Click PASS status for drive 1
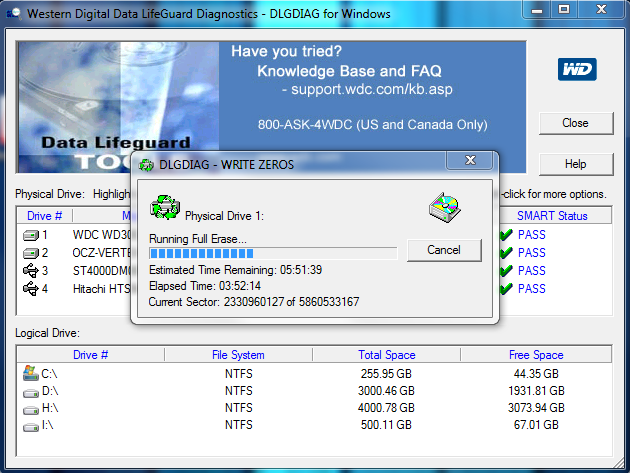 point(532,235)
